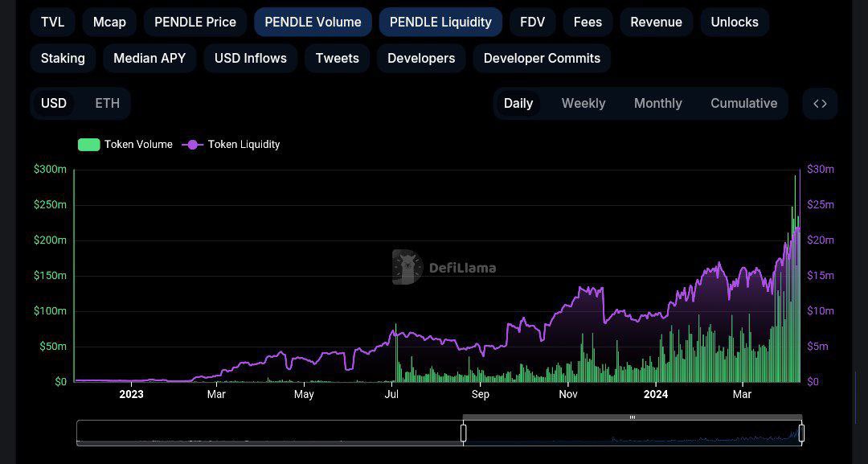Toggle the FDV metric
868x464 pixels.
coord(533,23)
